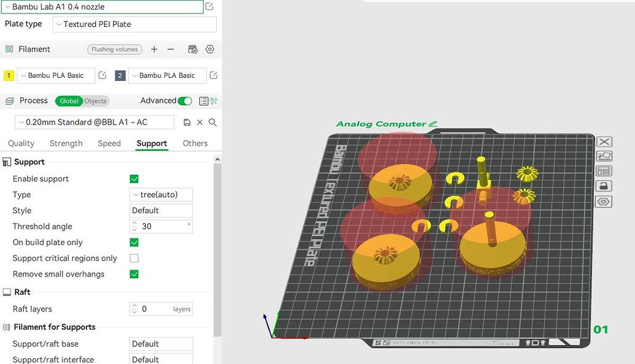This screenshot has height=364, width=635.
Task: Click Filament for Supports section icon
Action: [x=7, y=327]
